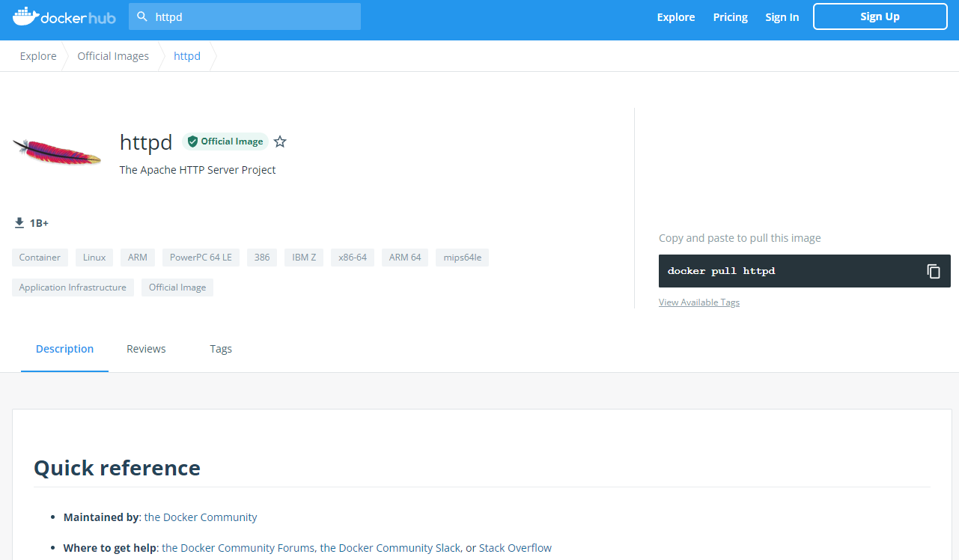Switch to the Reviews tab
The height and width of the screenshot is (560, 959).
pyautogui.click(x=146, y=349)
